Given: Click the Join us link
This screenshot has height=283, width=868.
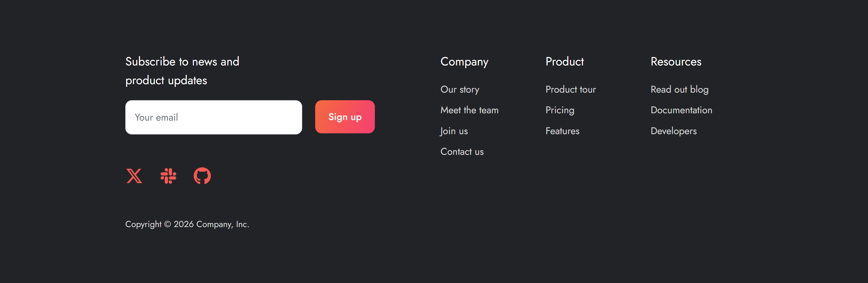Looking at the screenshot, I should (x=454, y=131).
